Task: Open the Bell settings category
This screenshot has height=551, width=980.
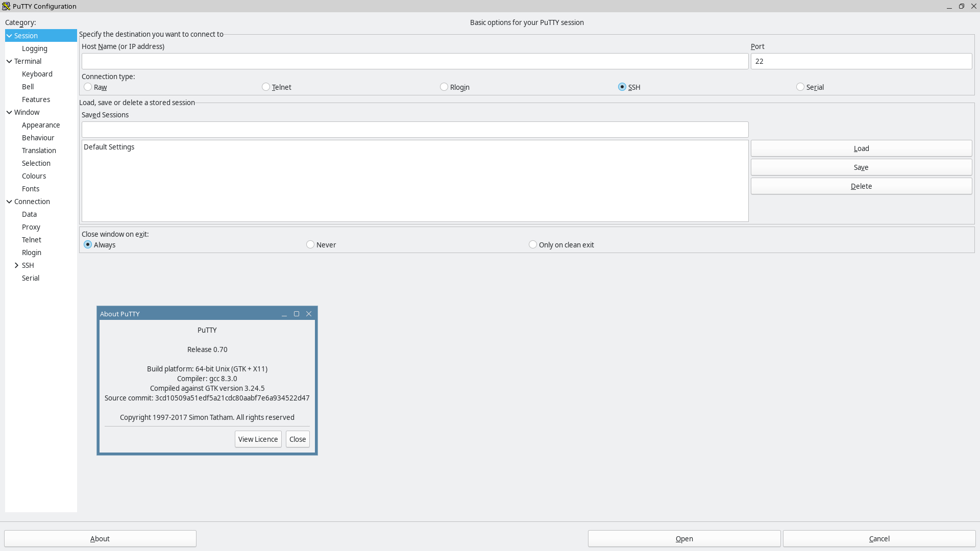Action: (x=28, y=87)
